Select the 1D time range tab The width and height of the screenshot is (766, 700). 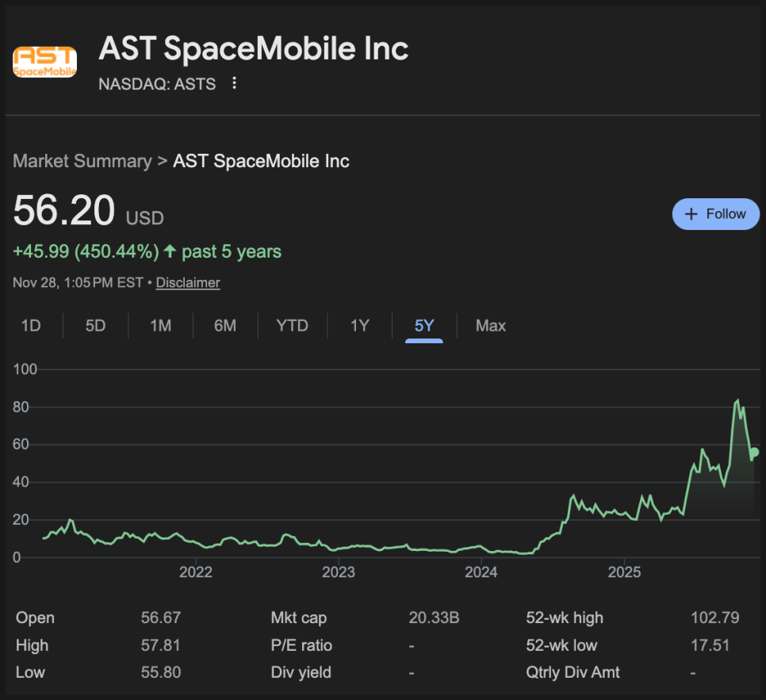[x=31, y=326]
